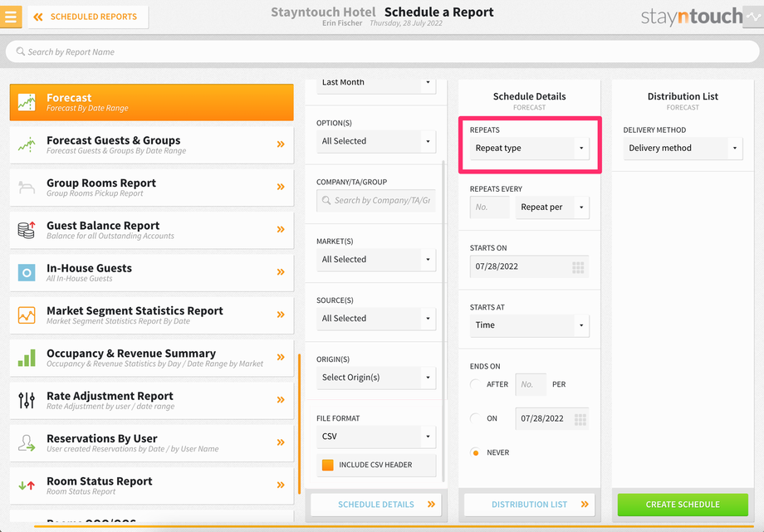This screenshot has width=764, height=532.
Task: Click the search magnifier icon in report search
Action: click(21, 51)
